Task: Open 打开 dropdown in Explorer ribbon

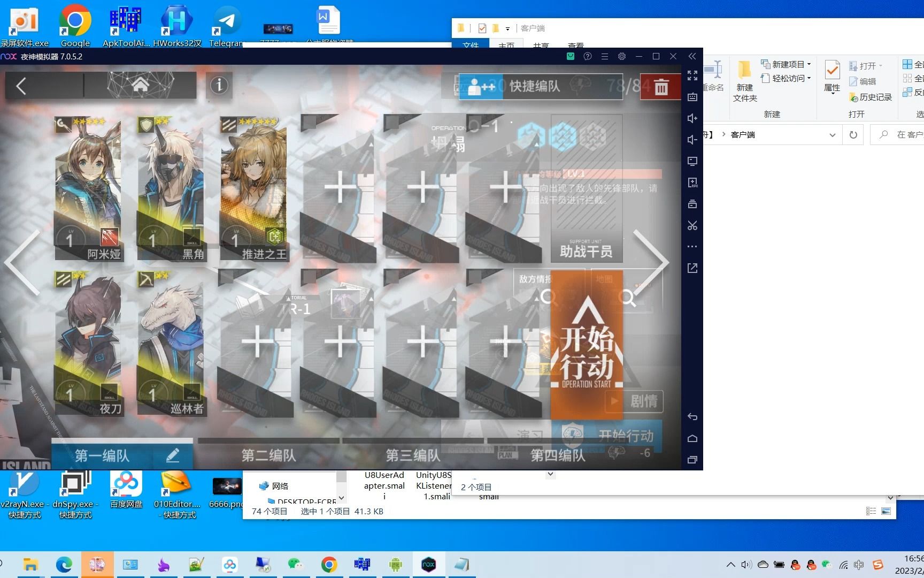Action: [x=866, y=66]
